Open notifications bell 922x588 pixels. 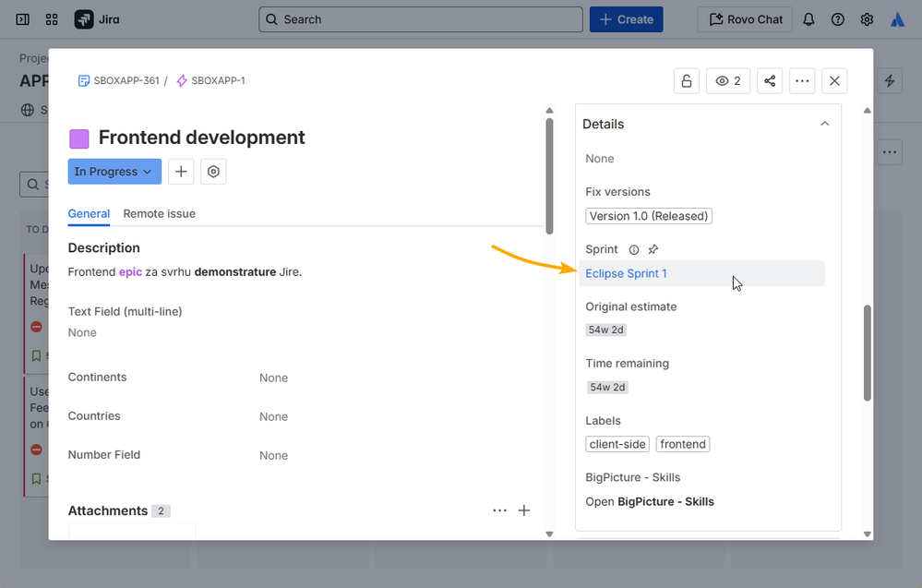pos(809,19)
